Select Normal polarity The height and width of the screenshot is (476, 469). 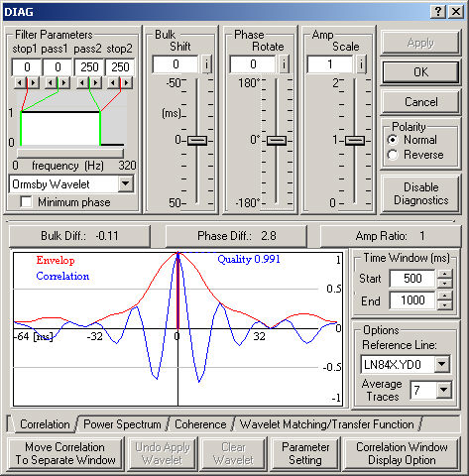click(393, 140)
